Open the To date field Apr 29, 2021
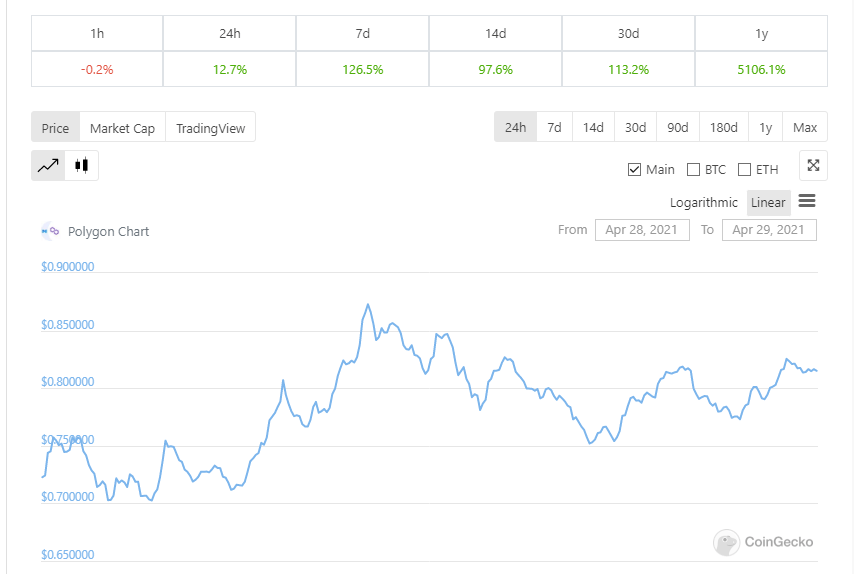854x574 pixels. pyautogui.click(x=769, y=230)
